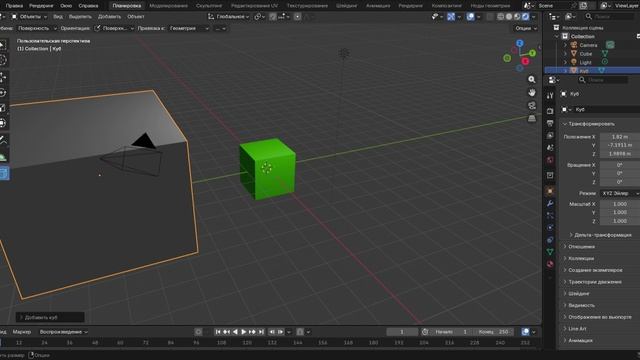
Task: Open the Геометрия snap target dropdown
Action: pyautogui.click(x=189, y=29)
